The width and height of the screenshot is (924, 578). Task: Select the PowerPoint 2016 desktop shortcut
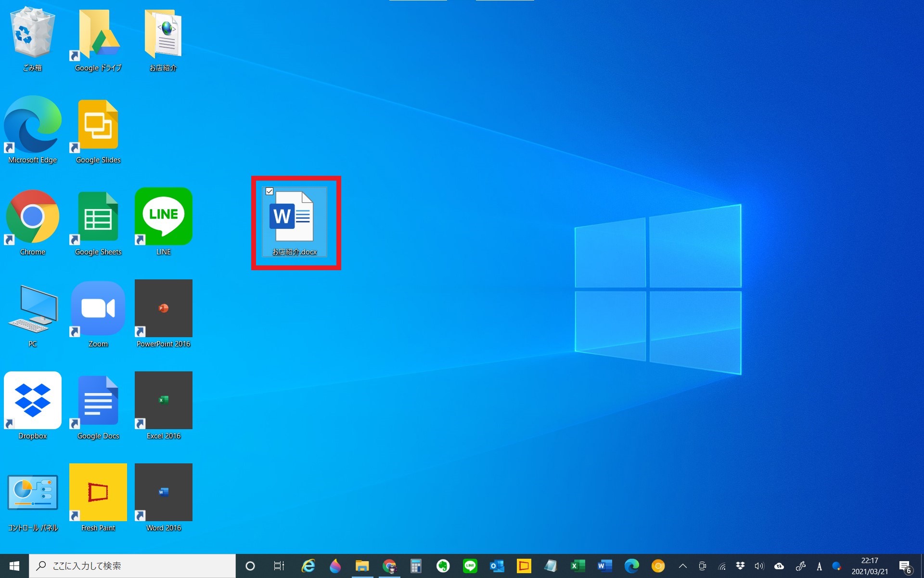point(164,314)
